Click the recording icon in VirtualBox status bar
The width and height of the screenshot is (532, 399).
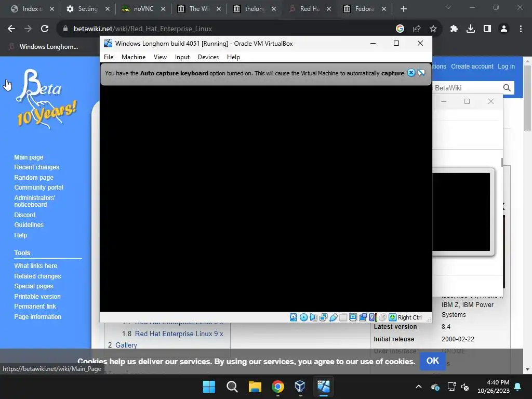click(363, 317)
